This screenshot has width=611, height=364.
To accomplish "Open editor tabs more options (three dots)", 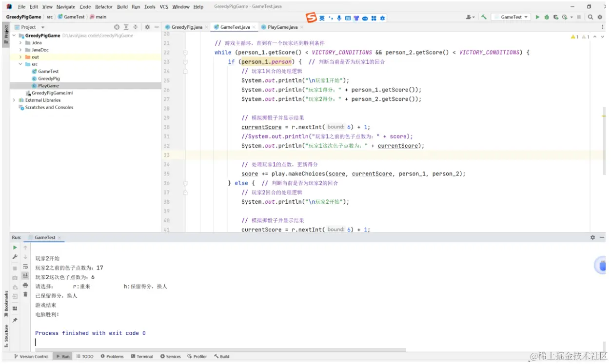I will point(603,27).
